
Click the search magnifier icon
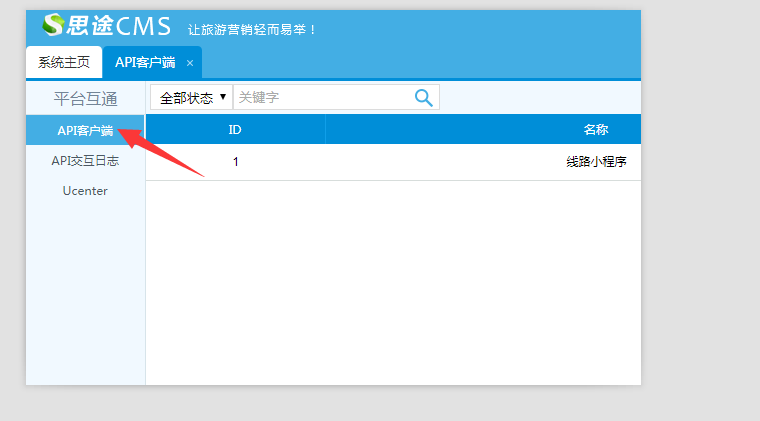[x=424, y=97]
